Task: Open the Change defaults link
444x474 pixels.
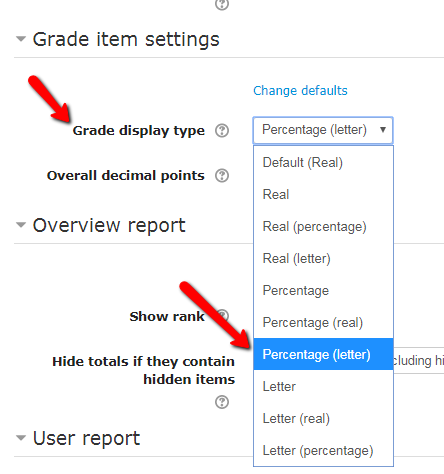Action: (300, 90)
